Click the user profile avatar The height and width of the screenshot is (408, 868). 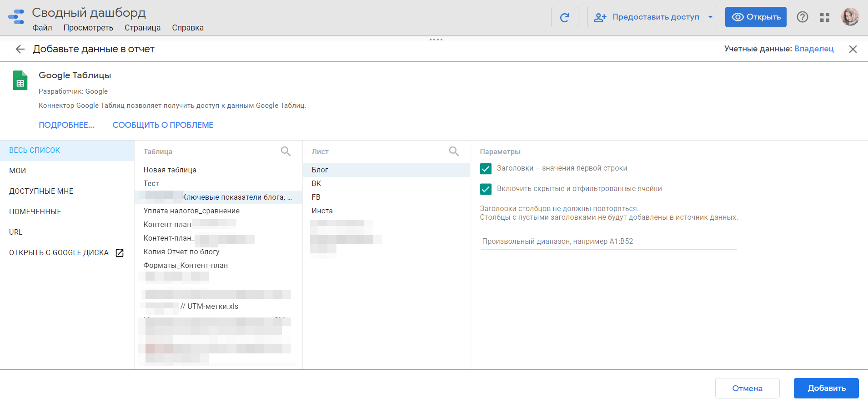849,17
